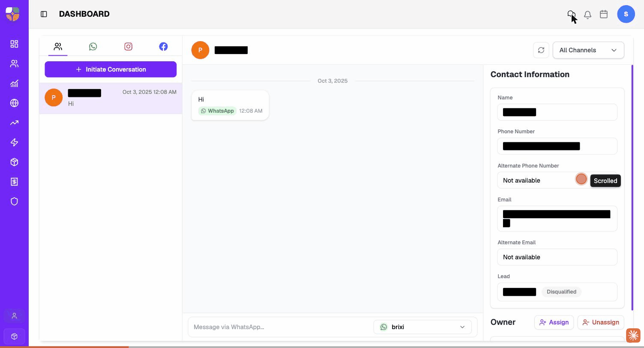Click the user profile icon at sidebar bottom
Image resolution: width=644 pixels, height=348 pixels.
[14, 316]
